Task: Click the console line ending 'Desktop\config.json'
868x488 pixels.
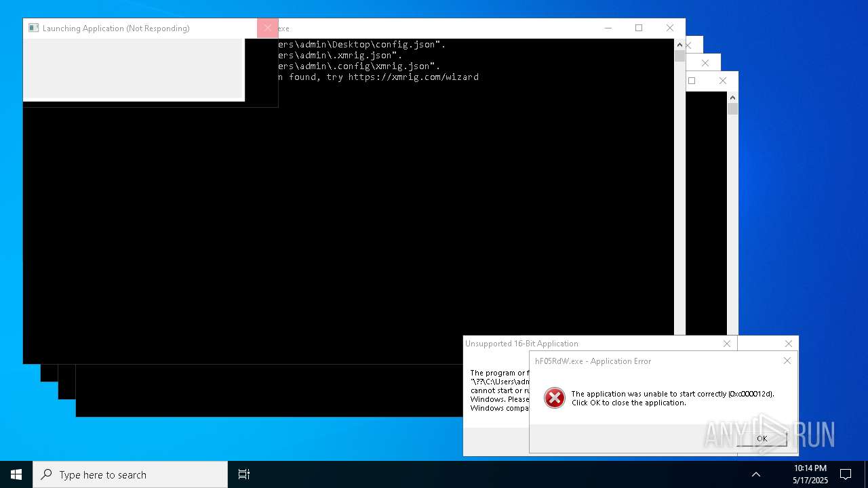Action: click(362, 45)
